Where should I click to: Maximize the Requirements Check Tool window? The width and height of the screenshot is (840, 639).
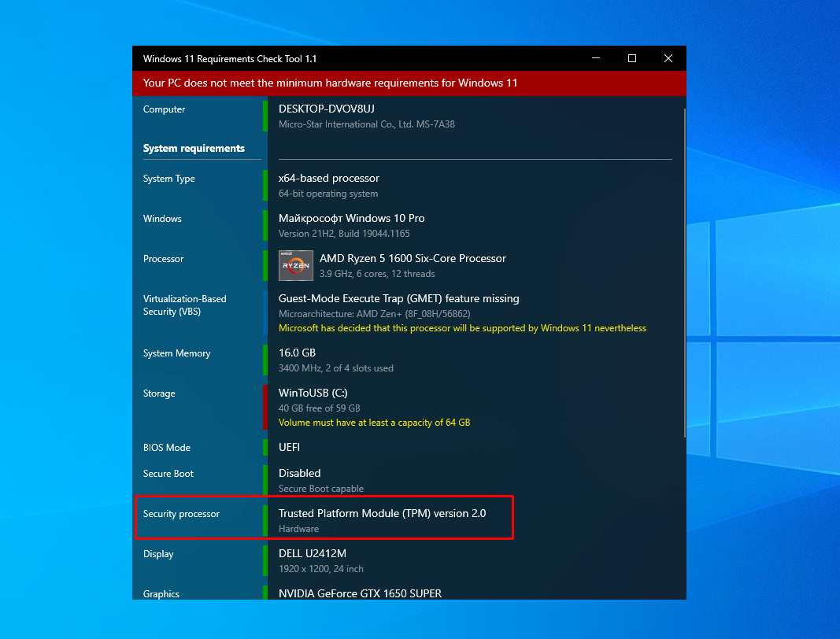(631, 58)
